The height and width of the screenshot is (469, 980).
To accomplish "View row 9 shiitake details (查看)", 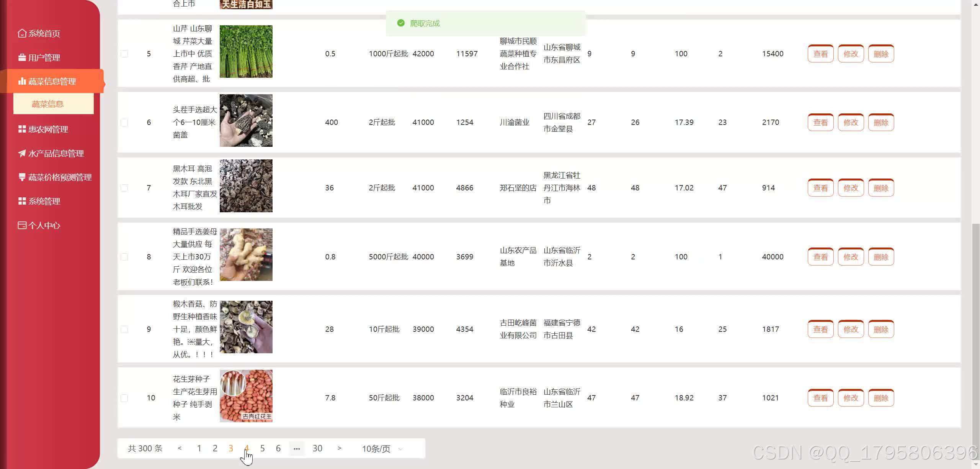I will tap(820, 329).
